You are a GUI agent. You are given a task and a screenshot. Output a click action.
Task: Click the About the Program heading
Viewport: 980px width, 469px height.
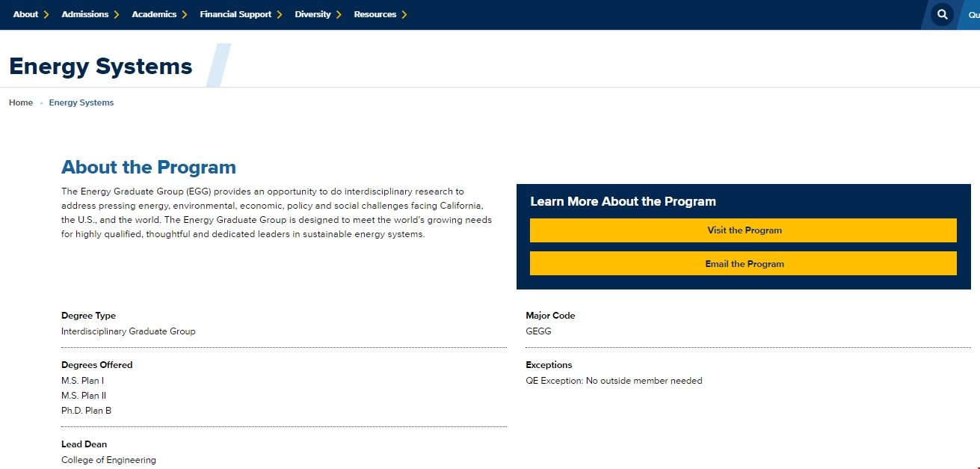tap(149, 168)
